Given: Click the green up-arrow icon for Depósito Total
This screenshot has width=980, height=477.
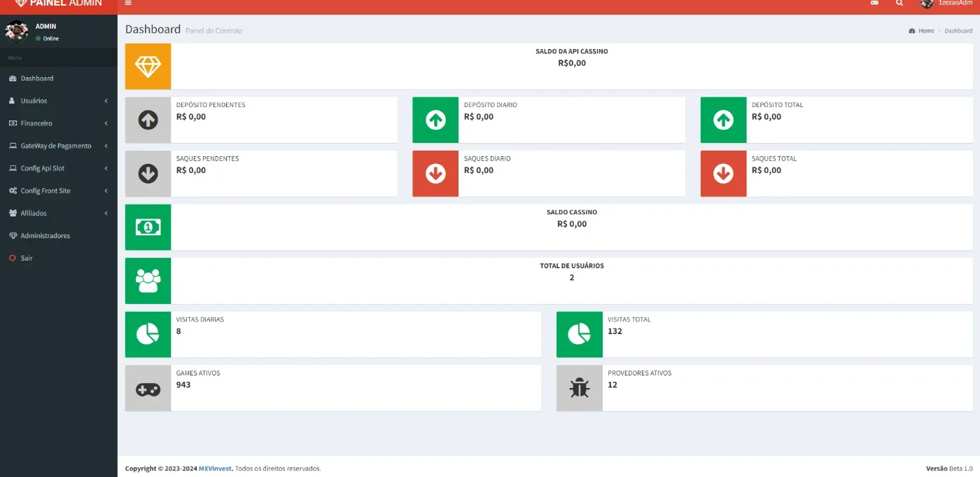Looking at the screenshot, I should 723,120.
